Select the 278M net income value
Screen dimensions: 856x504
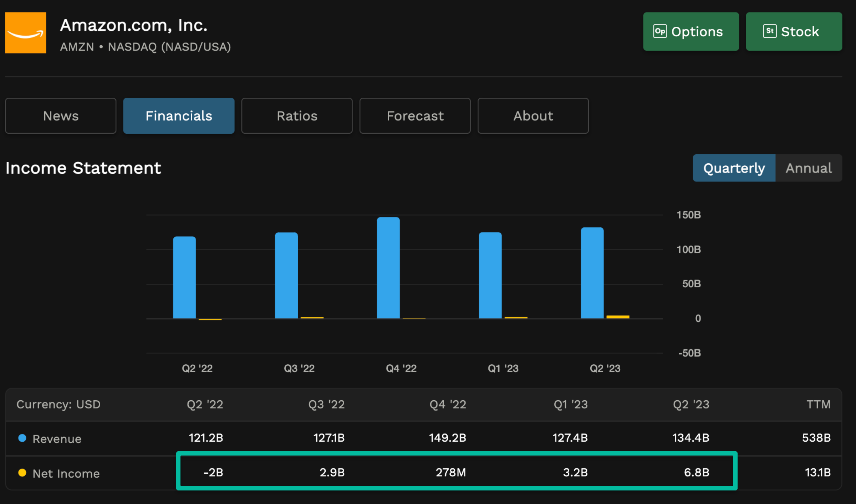(x=451, y=473)
